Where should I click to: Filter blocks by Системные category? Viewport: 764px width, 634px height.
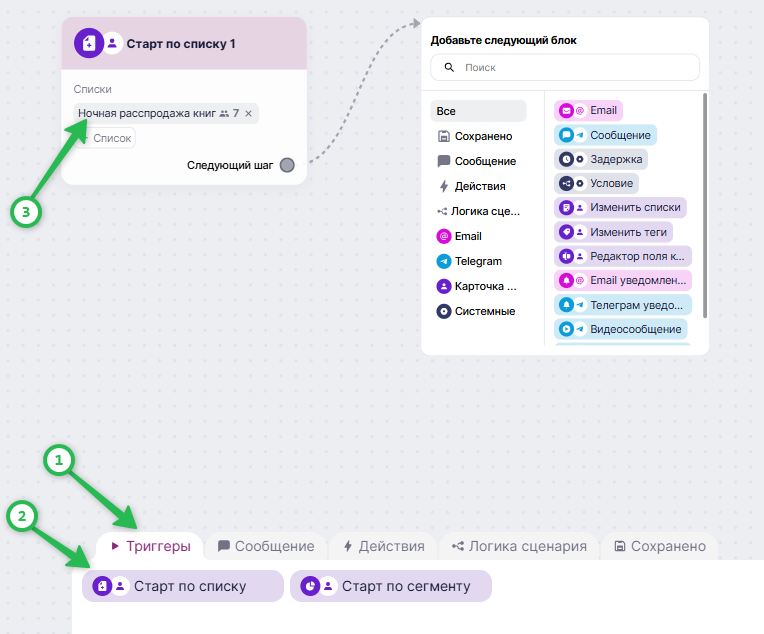click(478, 311)
